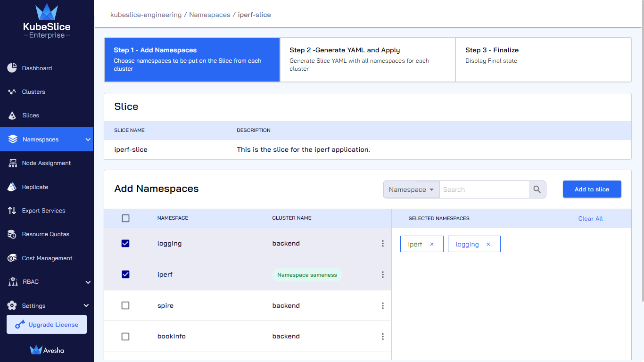644x362 pixels.
Task: Click the Namespaces layers icon
Action: click(13, 140)
